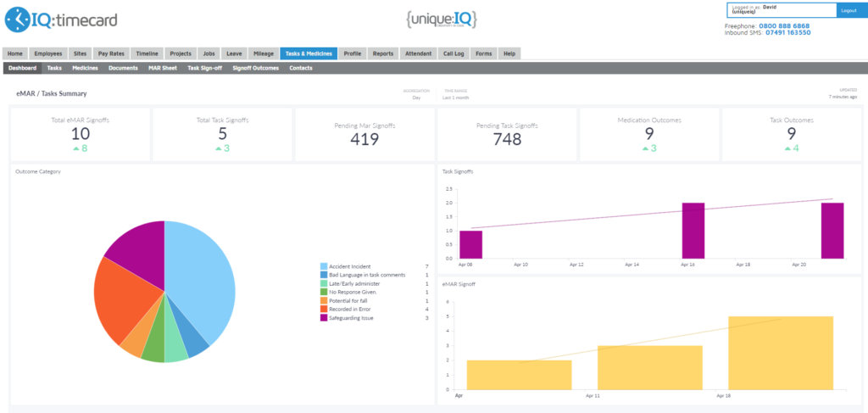Open the Home tab
This screenshot has height=413, width=868.
15,53
